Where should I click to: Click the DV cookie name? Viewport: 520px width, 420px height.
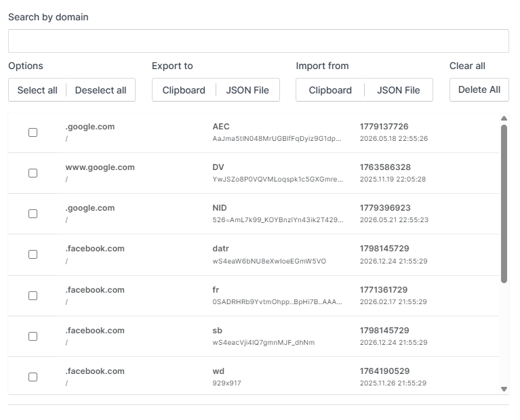218,167
